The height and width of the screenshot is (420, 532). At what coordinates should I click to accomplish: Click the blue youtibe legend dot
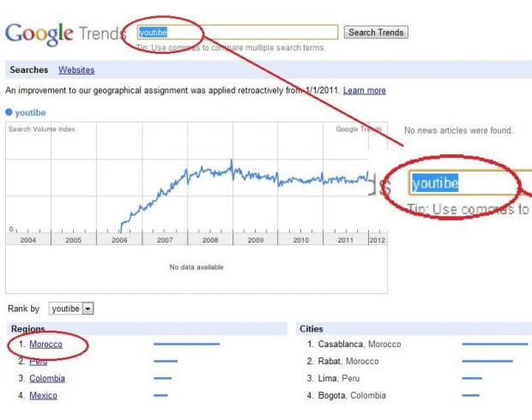pyautogui.click(x=9, y=112)
